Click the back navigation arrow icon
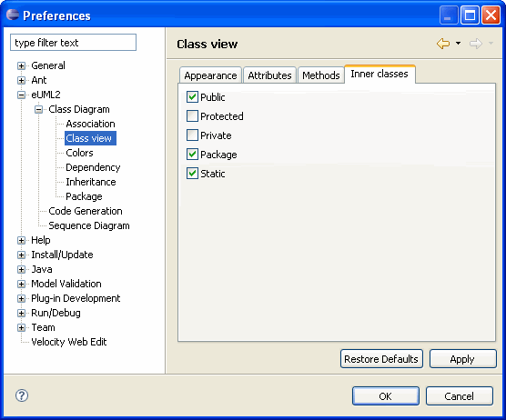This screenshot has width=506, height=420. 442,44
